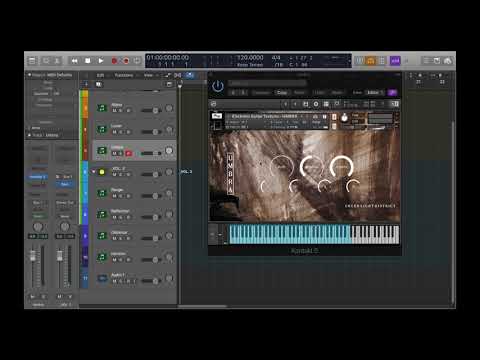Add a new track with plus button
This screenshot has height=360, width=480.
(x=86, y=84)
